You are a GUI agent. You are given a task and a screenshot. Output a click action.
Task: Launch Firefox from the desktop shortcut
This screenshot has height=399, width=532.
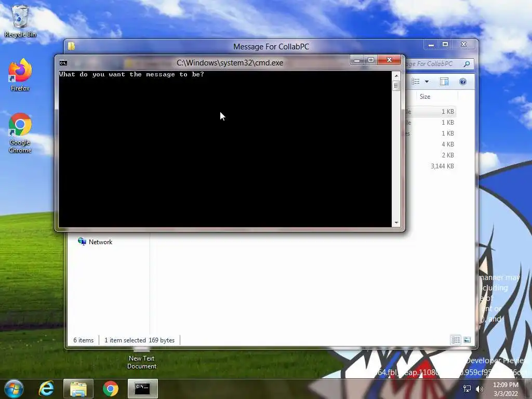tap(20, 75)
